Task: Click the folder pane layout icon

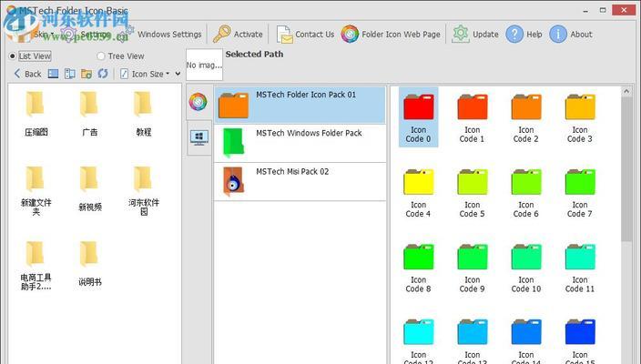Action: coord(70,74)
